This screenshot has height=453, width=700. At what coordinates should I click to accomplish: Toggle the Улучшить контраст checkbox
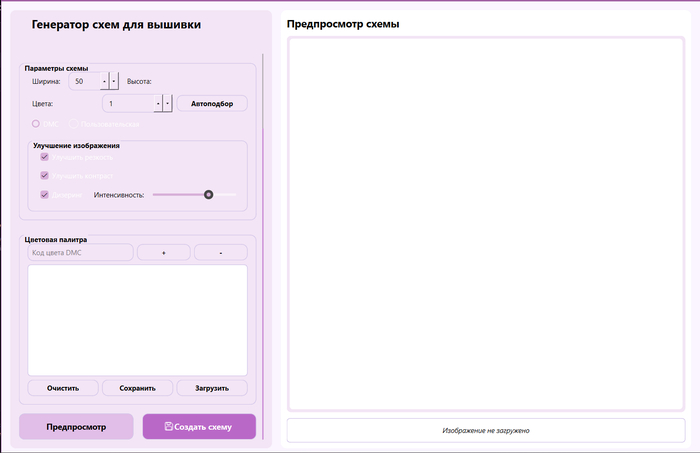pyautogui.click(x=44, y=175)
